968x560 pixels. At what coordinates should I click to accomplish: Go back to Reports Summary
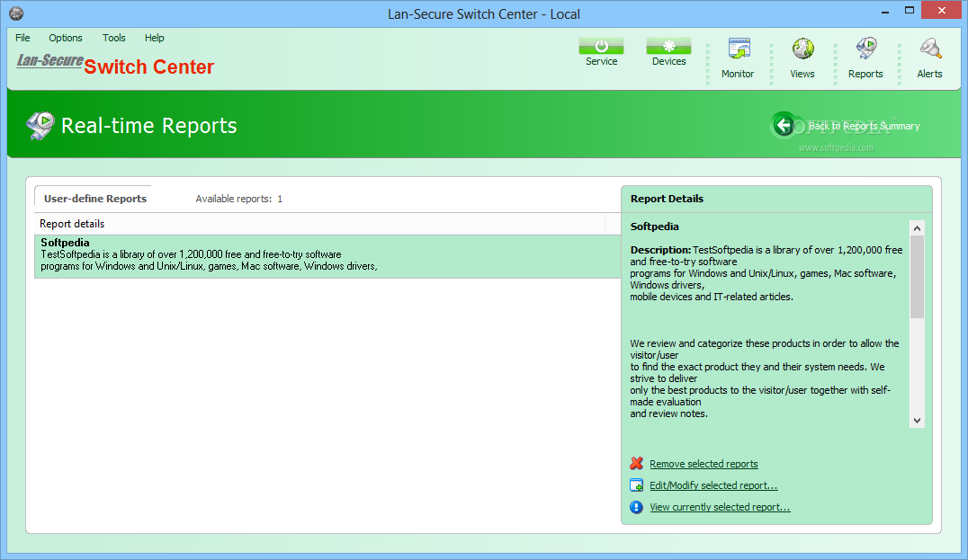(x=864, y=126)
